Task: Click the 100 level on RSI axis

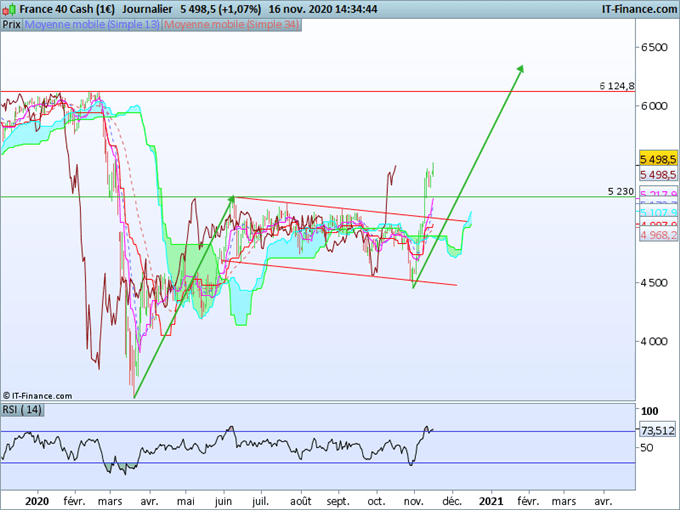Action: click(x=650, y=411)
